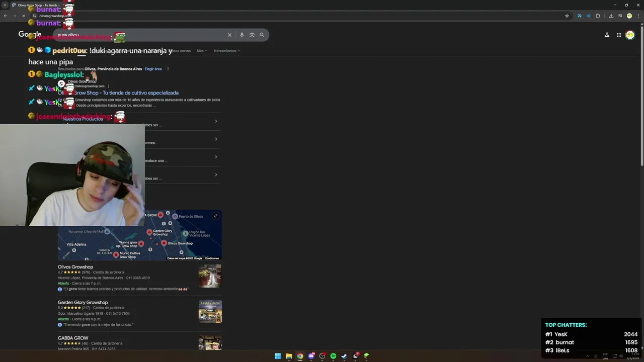Click the blue sound-waves extension icon

tap(588, 16)
